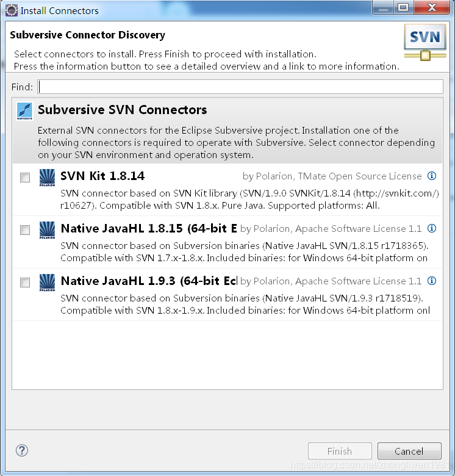Click the Polarion icon beside SVN Kit 1.8.14

[48, 178]
